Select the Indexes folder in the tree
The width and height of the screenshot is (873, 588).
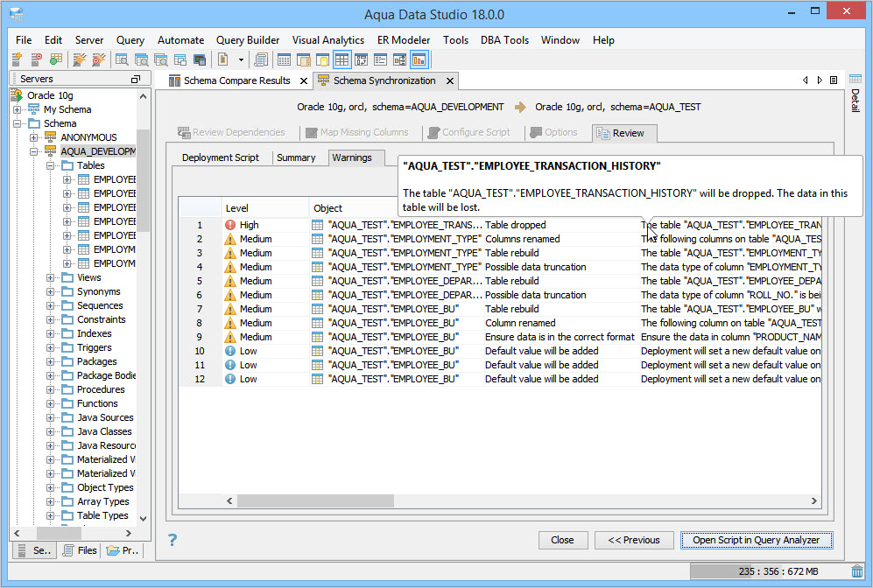coord(94,333)
